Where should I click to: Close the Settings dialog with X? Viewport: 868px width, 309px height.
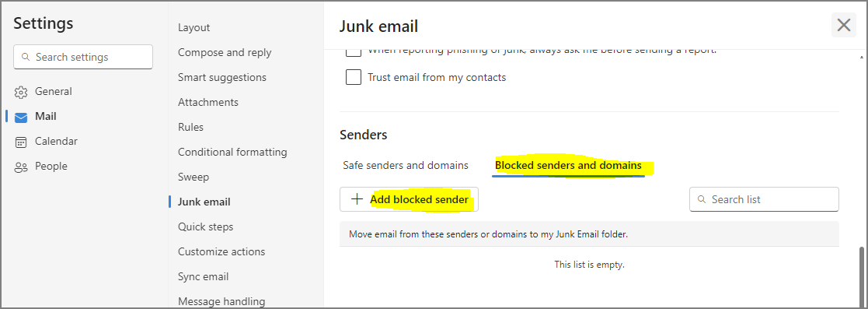click(844, 25)
